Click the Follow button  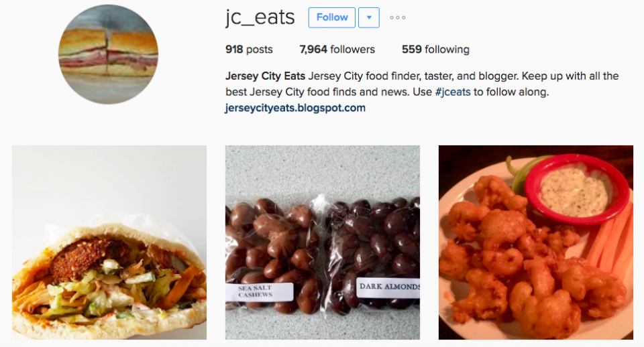click(x=332, y=17)
